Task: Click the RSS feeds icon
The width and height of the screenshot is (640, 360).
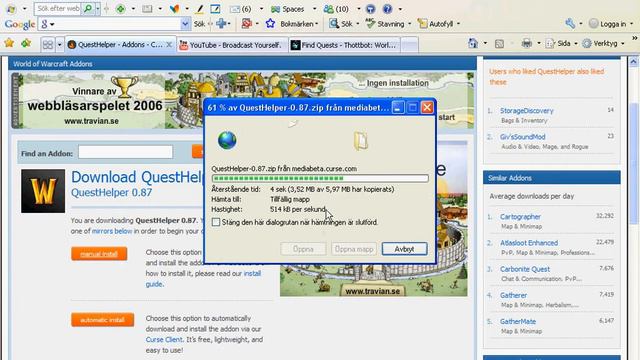Action: tap(499, 43)
